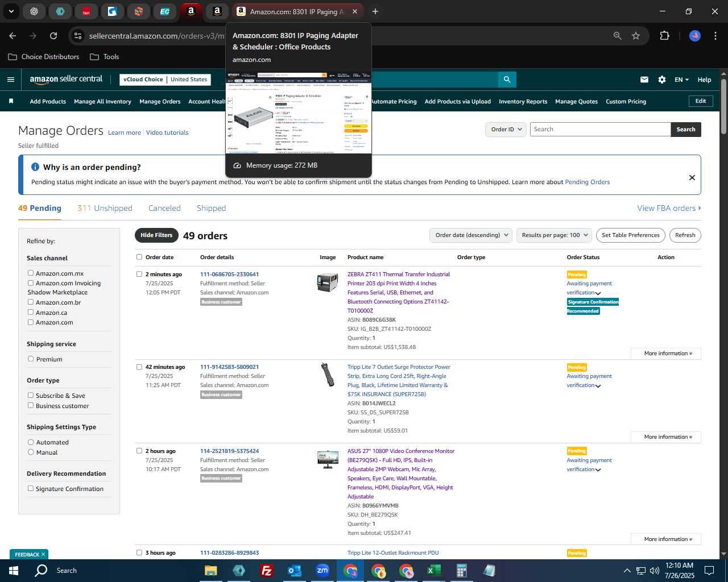Open the Seller Central mail messages icon
The image size is (728, 582).
pyautogui.click(x=644, y=80)
